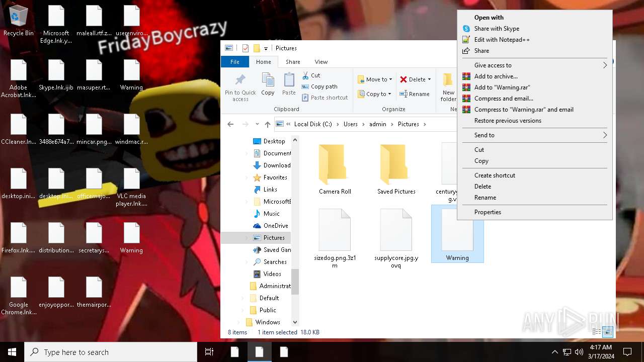Switch to the Share ribbon tab

click(x=293, y=62)
